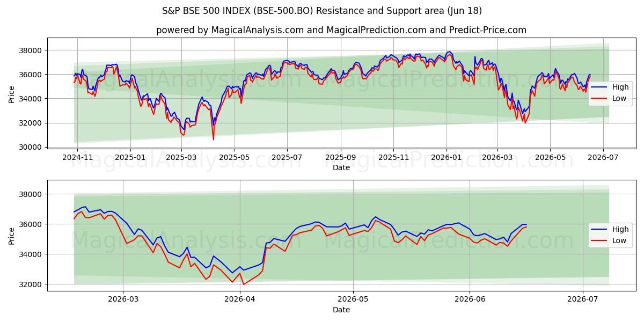This screenshot has width=644, height=322.
Task: Select the 'Date' axis label under the bottom chart
Action: tap(341, 310)
